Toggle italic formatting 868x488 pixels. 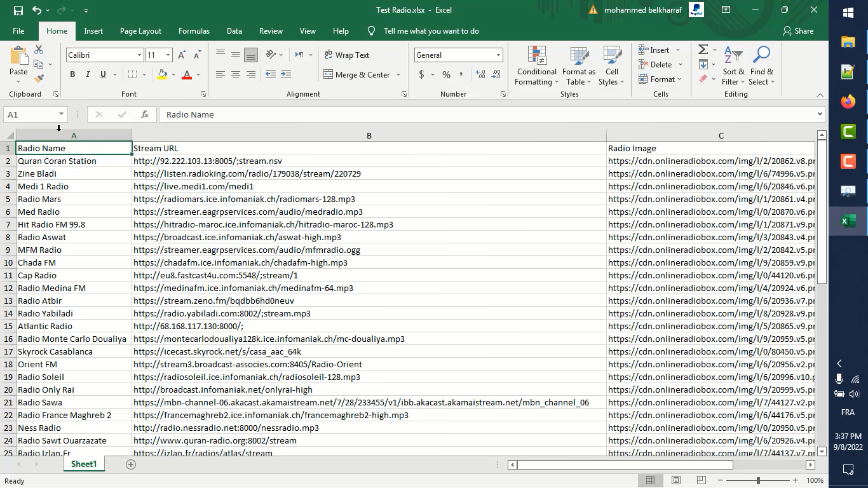[x=88, y=74]
